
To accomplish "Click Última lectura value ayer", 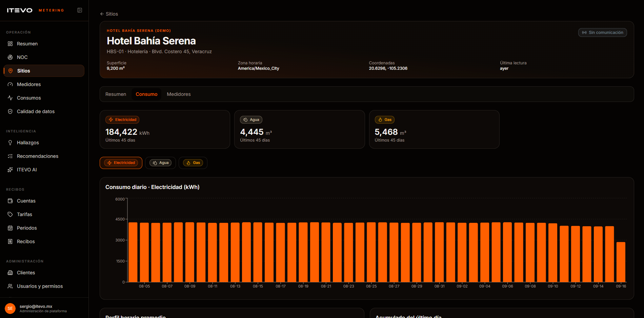I will 504,68.
